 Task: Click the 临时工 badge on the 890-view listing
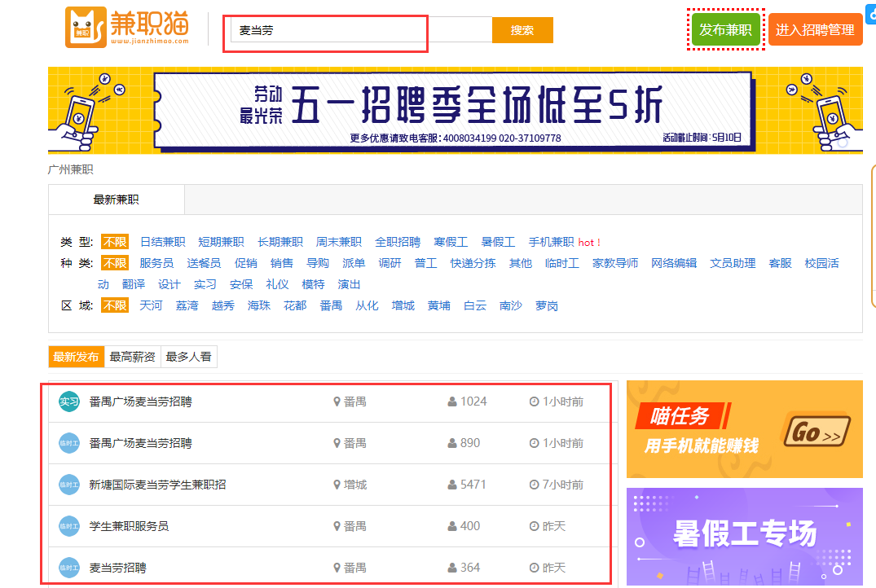point(69,443)
